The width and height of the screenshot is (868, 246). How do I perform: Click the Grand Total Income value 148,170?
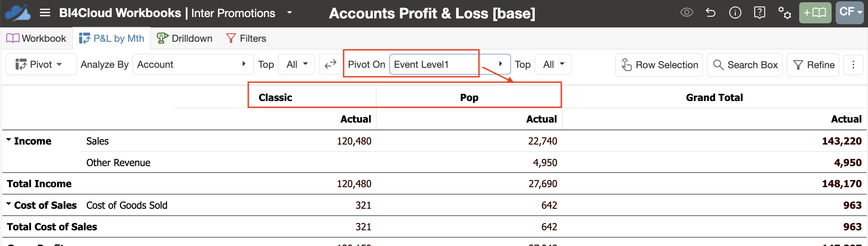(841, 184)
